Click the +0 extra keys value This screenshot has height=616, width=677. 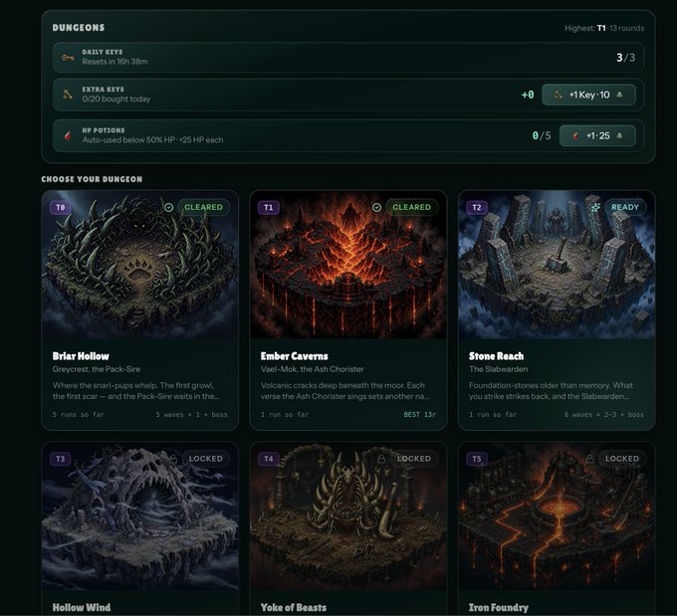tap(528, 95)
